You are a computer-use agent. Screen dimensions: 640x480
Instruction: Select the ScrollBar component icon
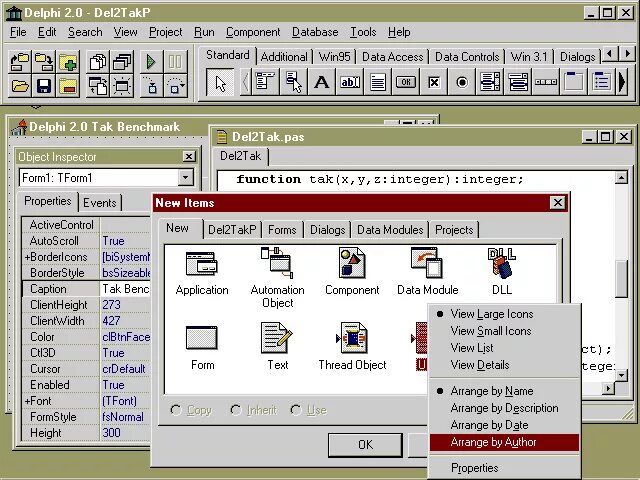[x=547, y=82]
